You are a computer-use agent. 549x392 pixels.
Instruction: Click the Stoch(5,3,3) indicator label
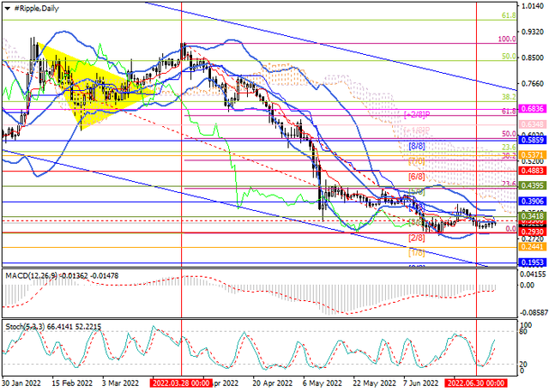pos(26,328)
